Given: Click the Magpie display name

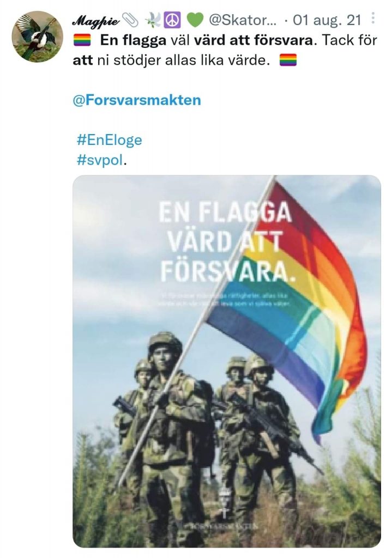Looking at the screenshot, I should [96, 21].
